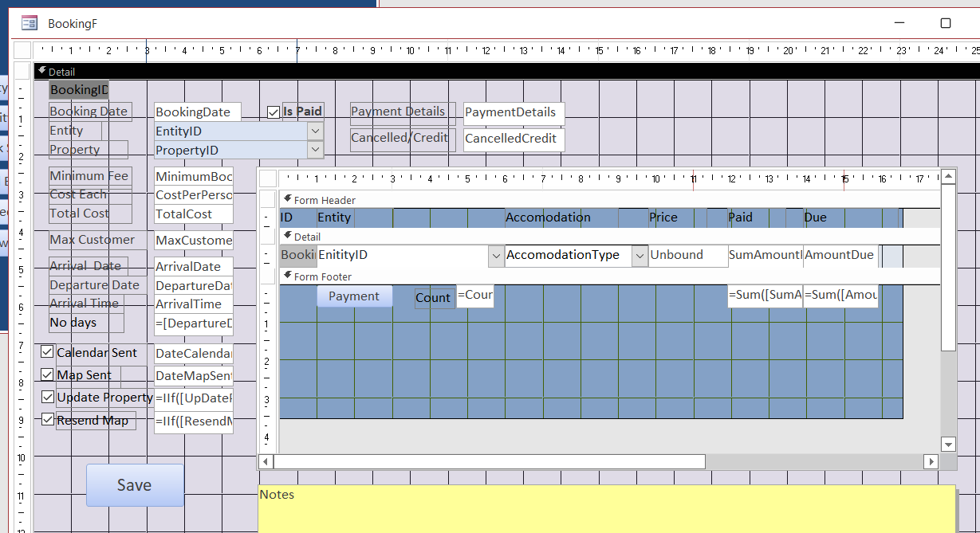Click the subform's vertical scrollbar up arrow
This screenshot has height=533, width=980.
coord(948,176)
